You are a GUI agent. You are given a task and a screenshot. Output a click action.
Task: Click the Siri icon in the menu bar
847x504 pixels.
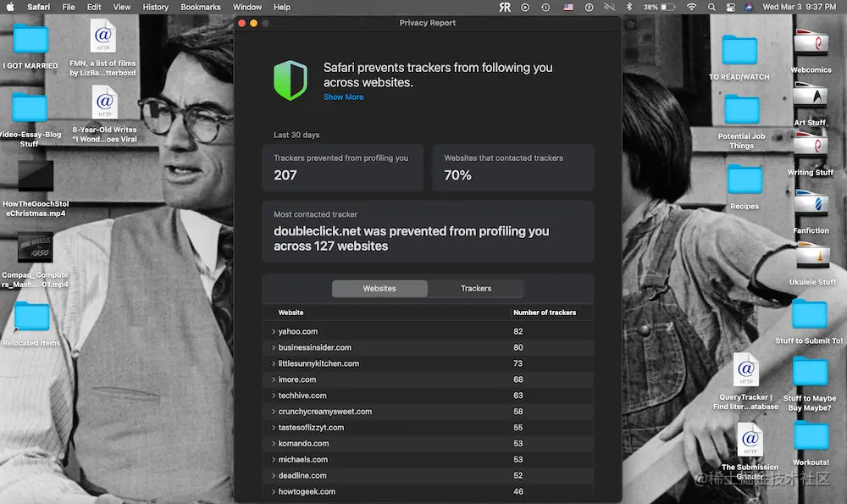pos(749,7)
